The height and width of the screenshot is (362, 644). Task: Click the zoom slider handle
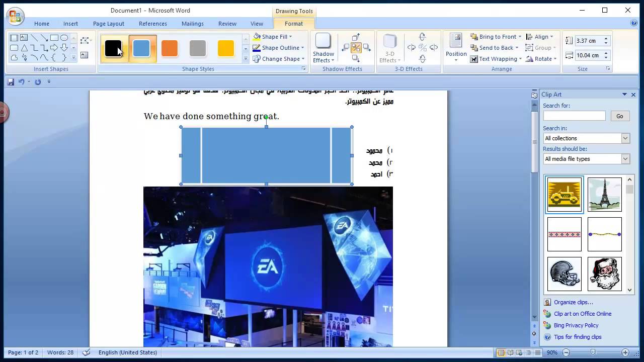tap(593, 352)
